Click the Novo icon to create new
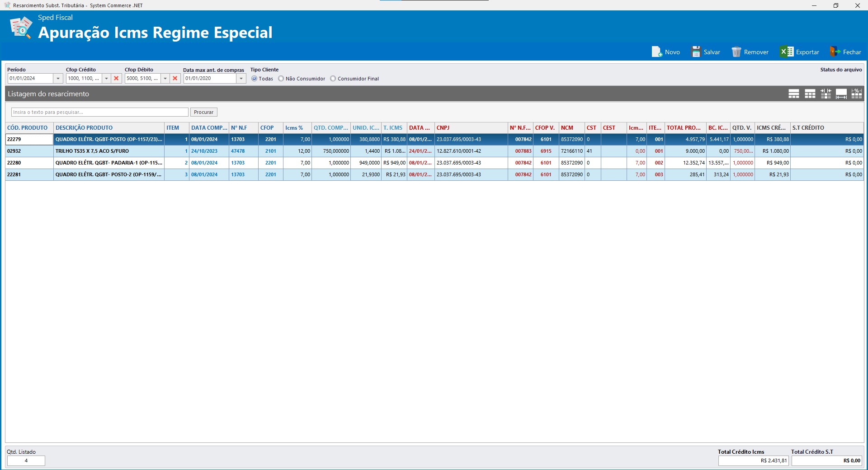Viewport: 868px width, 470px height. (656, 52)
